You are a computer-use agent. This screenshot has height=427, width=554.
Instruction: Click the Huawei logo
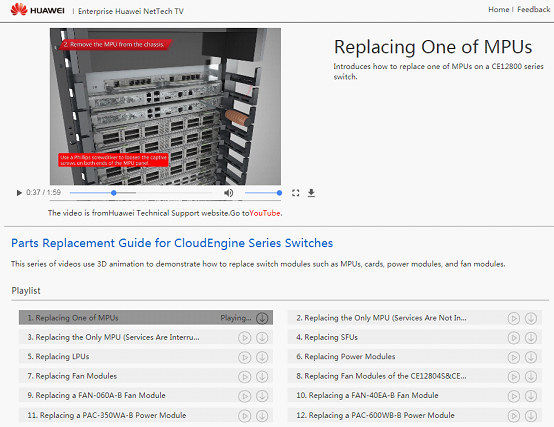click(37, 10)
